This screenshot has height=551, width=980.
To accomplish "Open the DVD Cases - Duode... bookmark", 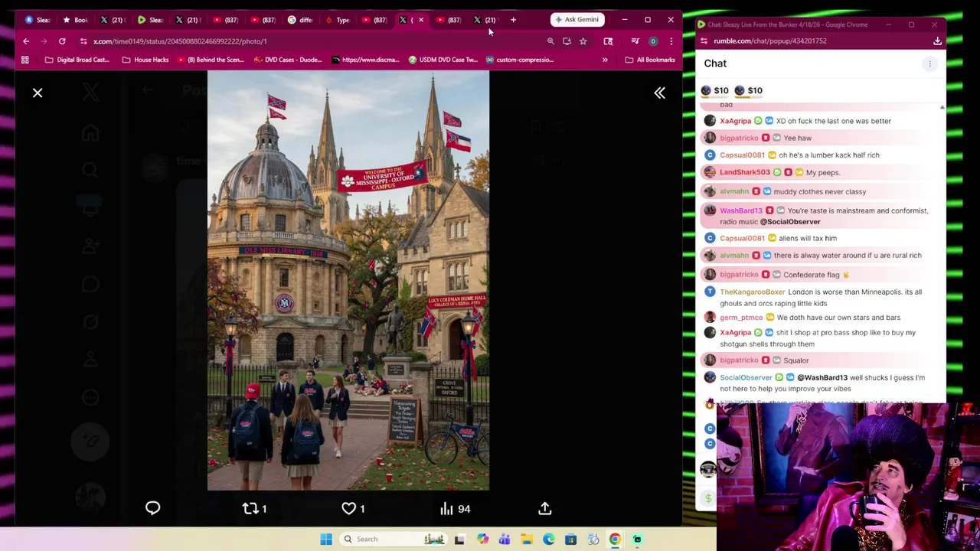I will [x=287, y=60].
